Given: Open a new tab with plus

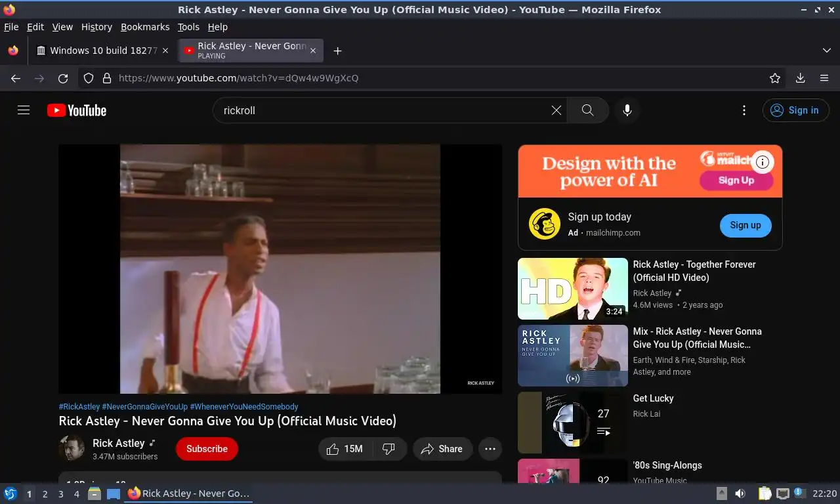Looking at the screenshot, I should point(337,51).
